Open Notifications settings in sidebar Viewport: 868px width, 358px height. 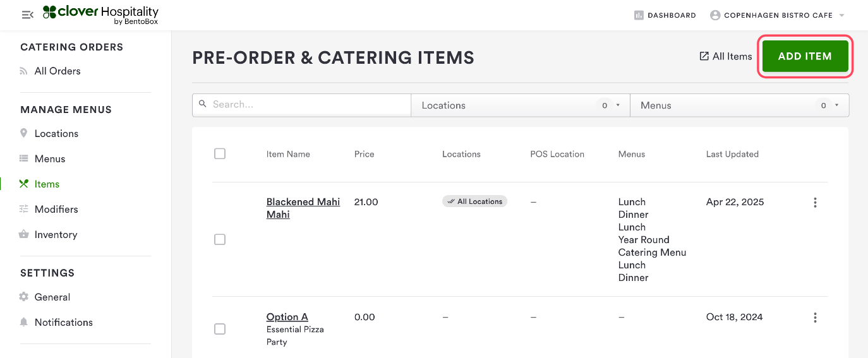[x=63, y=322]
